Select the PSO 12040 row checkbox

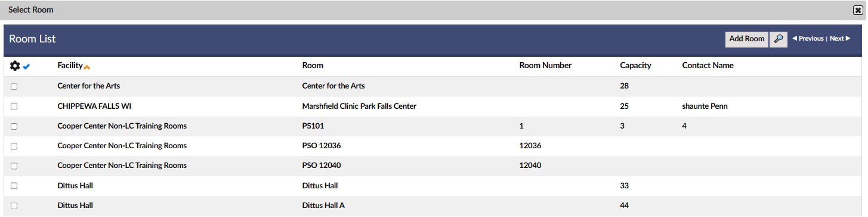(14, 166)
